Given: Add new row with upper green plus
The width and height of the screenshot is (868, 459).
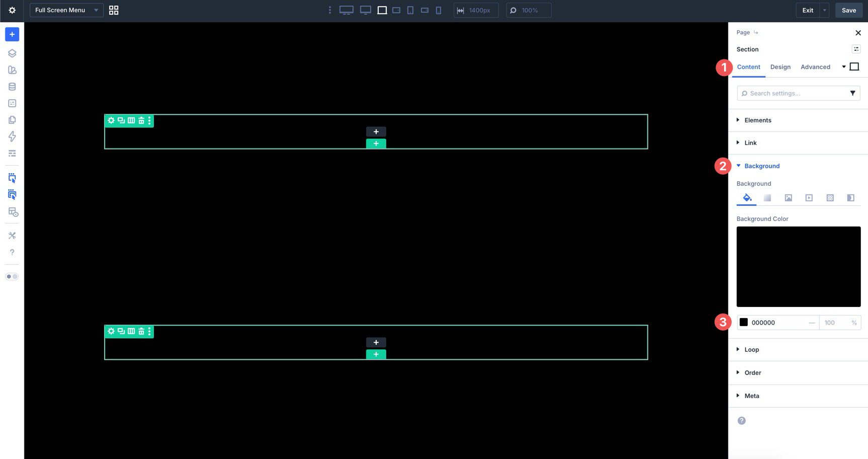Looking at the screenshot, I should (376, 143).
